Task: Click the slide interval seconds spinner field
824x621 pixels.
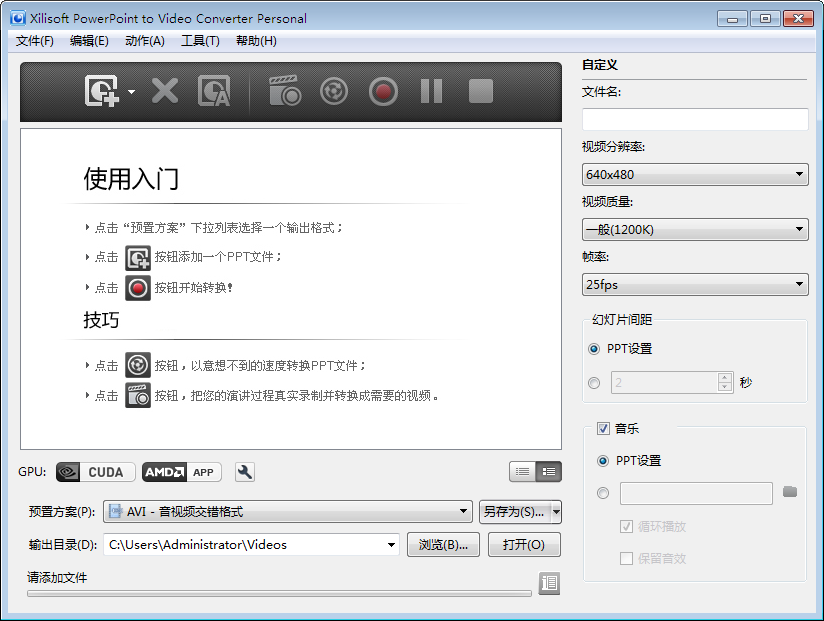Action: pos(664,382)
